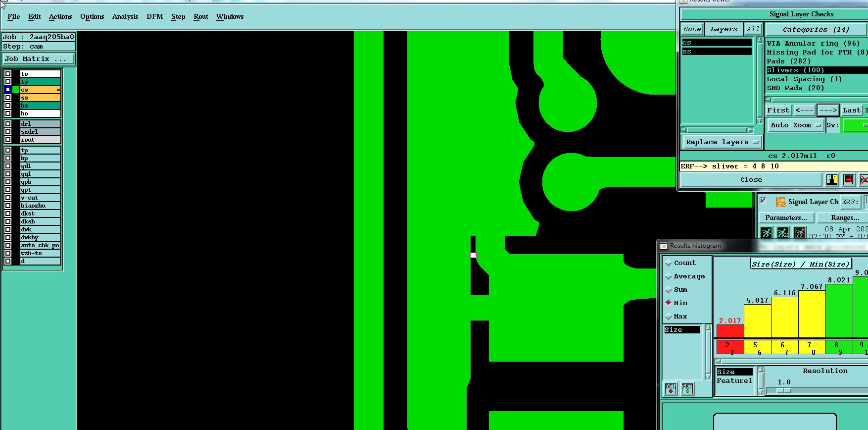Click the Last result button

click(x=852, y=110)
